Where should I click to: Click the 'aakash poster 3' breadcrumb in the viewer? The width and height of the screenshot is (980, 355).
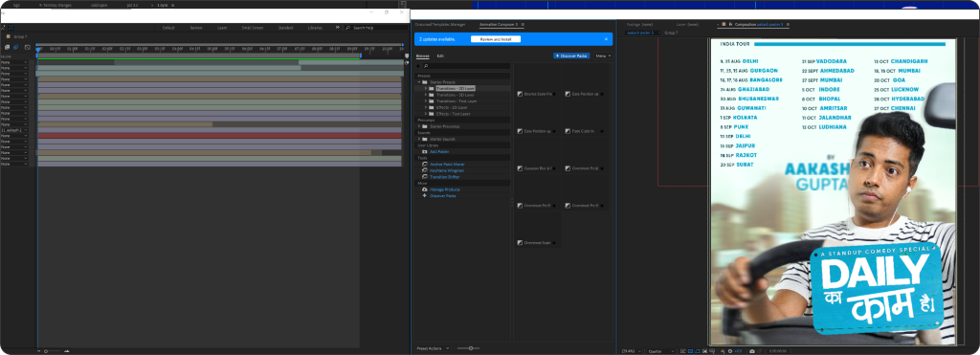640,32
